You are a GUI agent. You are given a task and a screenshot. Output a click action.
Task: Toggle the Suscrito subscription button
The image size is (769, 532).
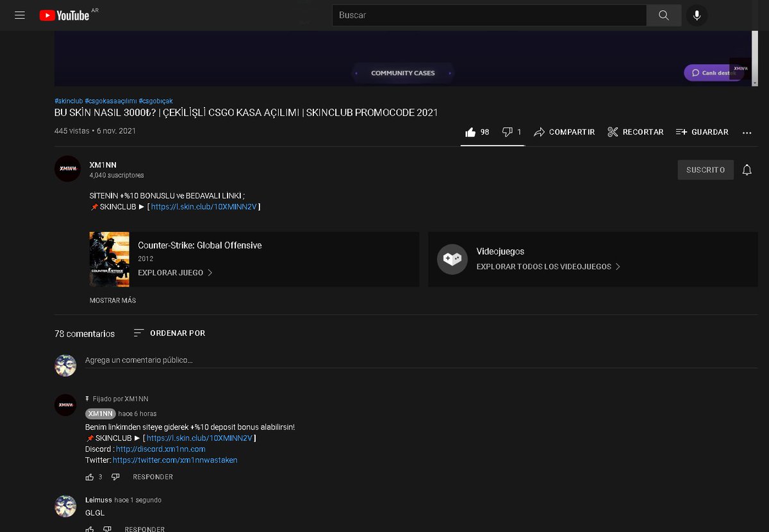[x=706, y=170]
